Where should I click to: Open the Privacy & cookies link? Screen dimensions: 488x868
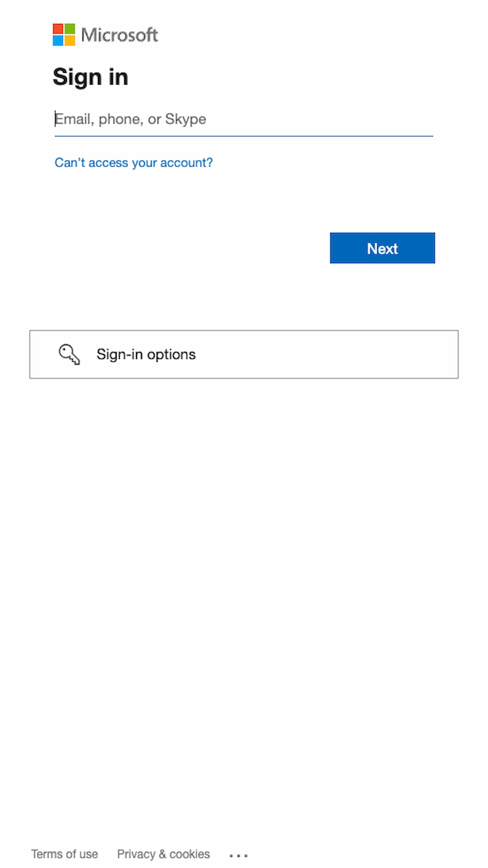tap(164, 854)
